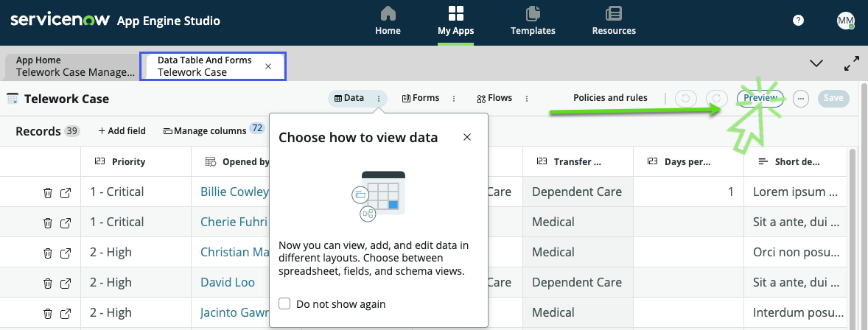Switch to the App Home tab

pos(75,66)
